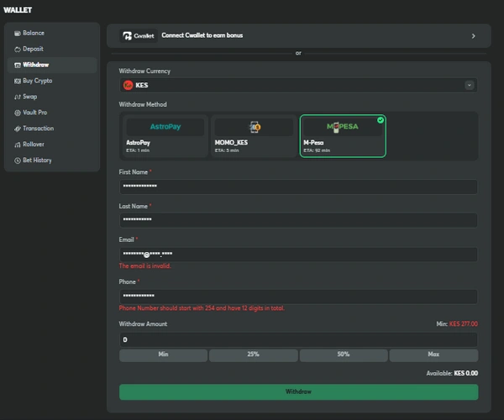Click the red KES currency icon
This screenshot has width=504, height=420.
[x=128, y=85]
